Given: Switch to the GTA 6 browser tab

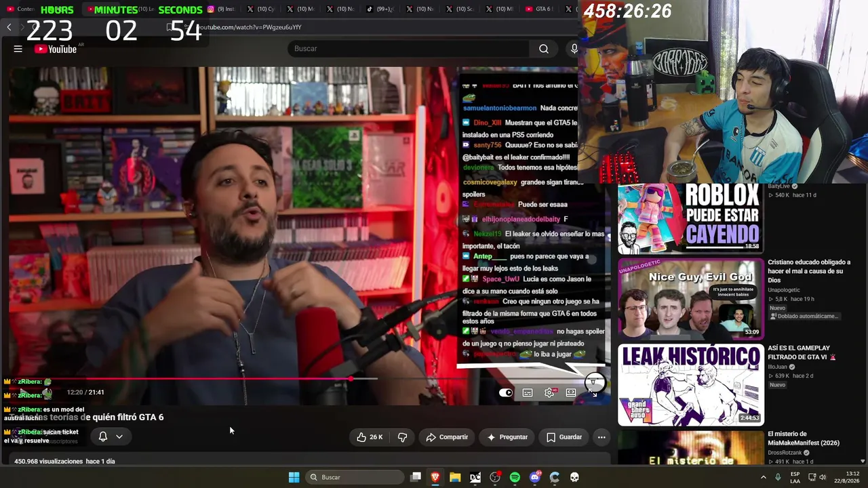Looking at the screenshot, I should [541, 9].
